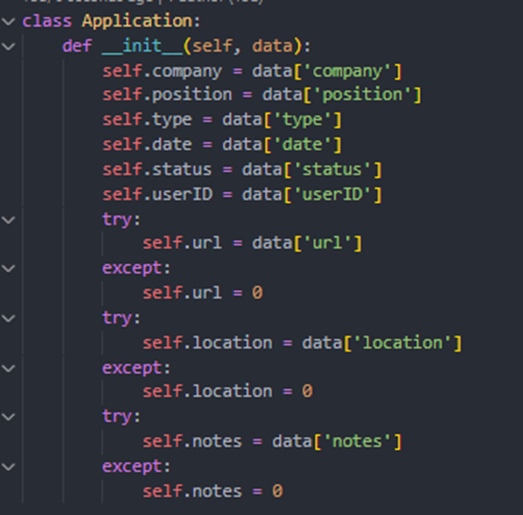Click the 'date' string key
The width and height of the screenshot is (523, 515).
coord(303,145)
